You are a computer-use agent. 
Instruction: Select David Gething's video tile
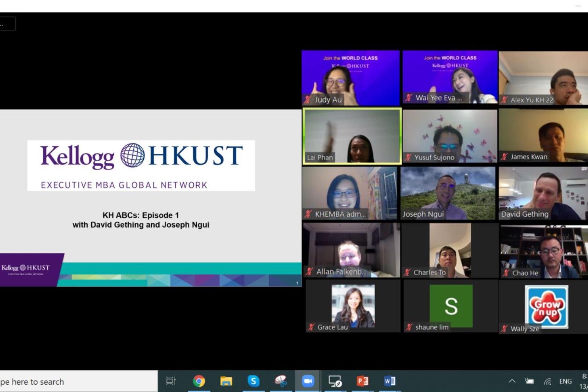543,193
